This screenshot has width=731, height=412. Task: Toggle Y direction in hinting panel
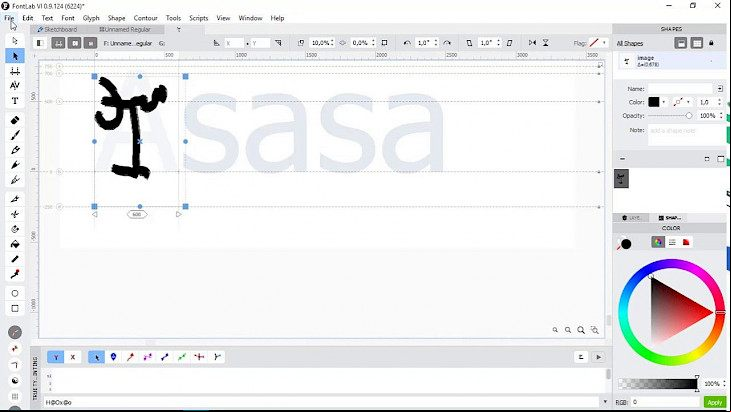click(x=55, y=357)
